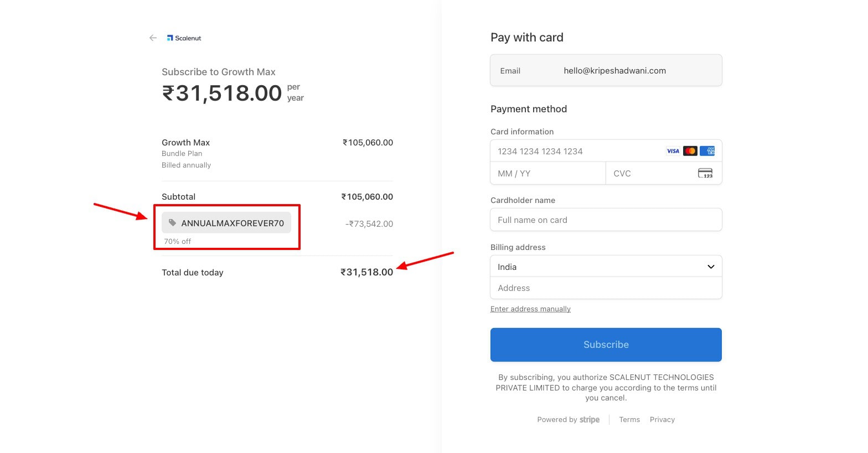This screenshot has height=453, width=868.
Task: Click the Scalenut logo
Action: coord(184,38)
